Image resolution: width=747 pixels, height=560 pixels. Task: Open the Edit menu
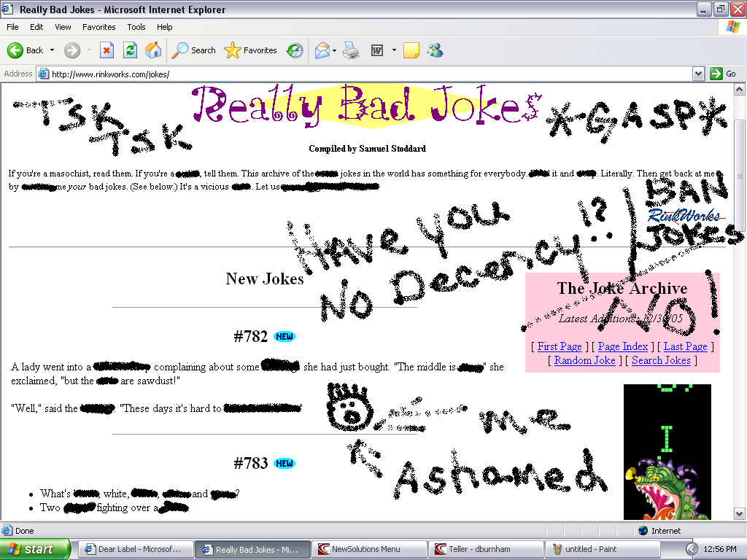(36, 27)
